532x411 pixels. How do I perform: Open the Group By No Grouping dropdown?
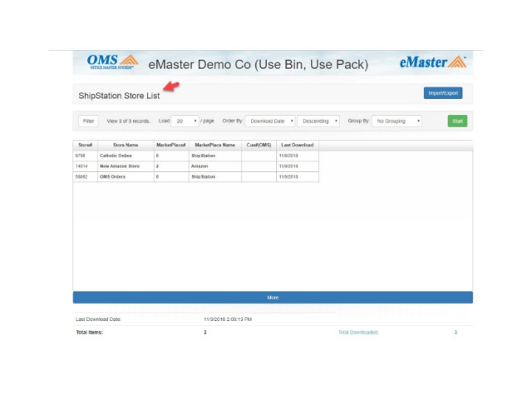tap(397, 121)
